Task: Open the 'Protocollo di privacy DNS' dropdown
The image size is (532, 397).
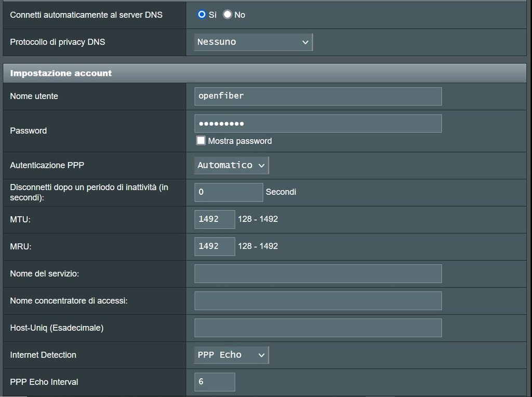Action: click(253, 42)
